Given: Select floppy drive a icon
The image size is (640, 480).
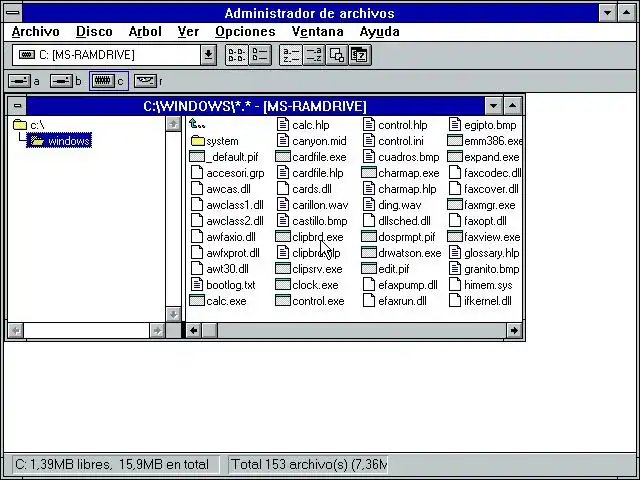Looking at the screenshot, I should click(x=20, y=81).
